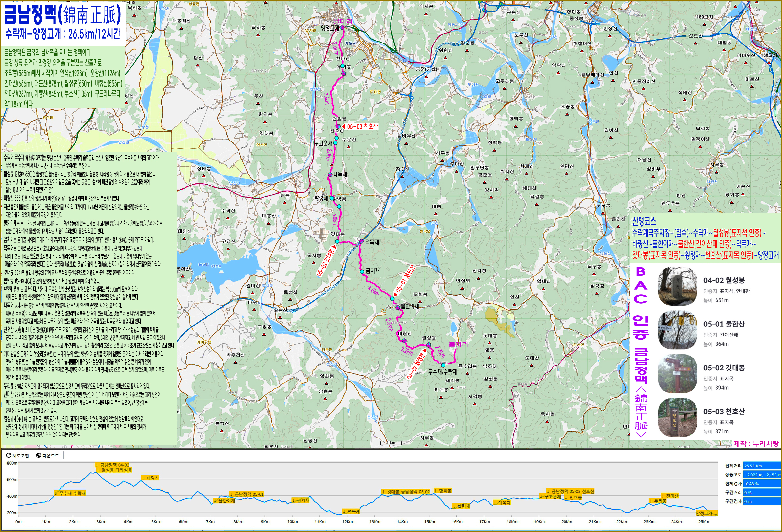Click the 전체거리 25.53 Km value field
This screenshot has height=532, width=782.
(762, 466)
